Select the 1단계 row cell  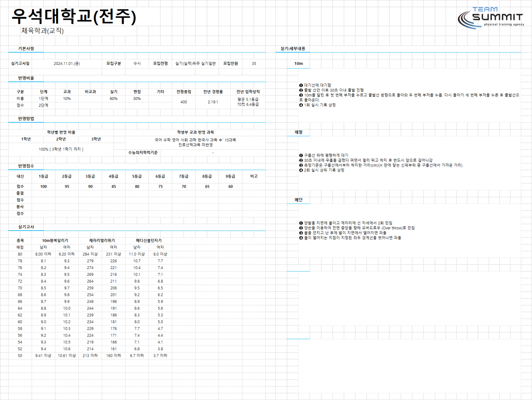pyautogui.click(x=44, y=99)
